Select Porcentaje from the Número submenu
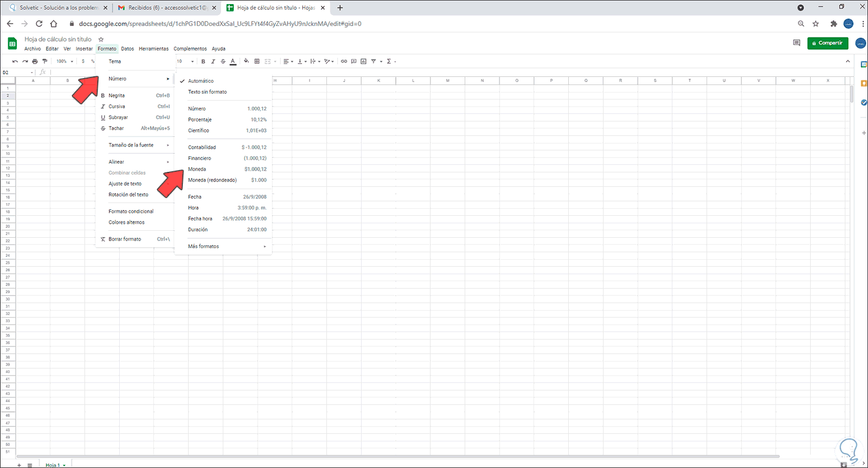The width and height of the screenshot is (868, 468). pos(200,119)
